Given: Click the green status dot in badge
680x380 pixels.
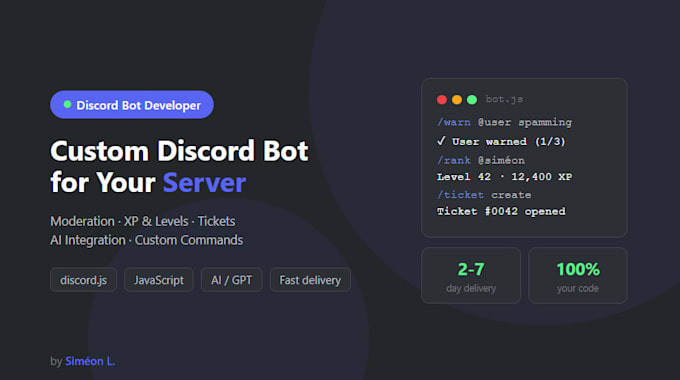Looking at the screenshot, I should 67,105.
